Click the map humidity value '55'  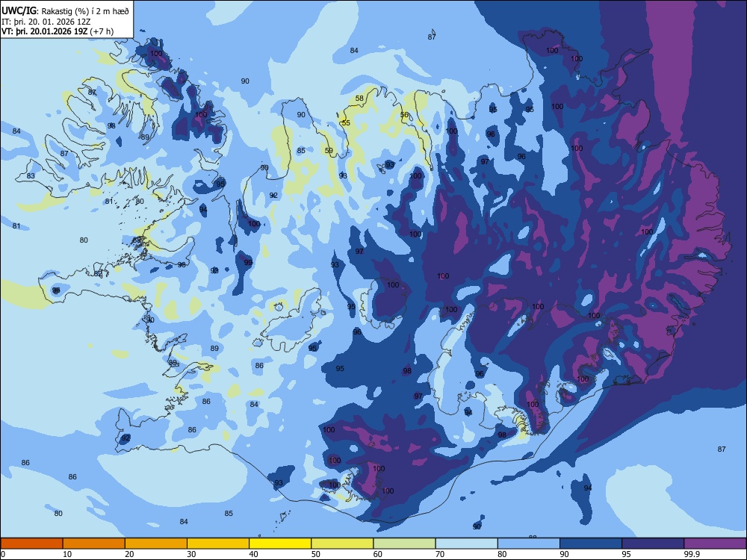tap(346, 123)
